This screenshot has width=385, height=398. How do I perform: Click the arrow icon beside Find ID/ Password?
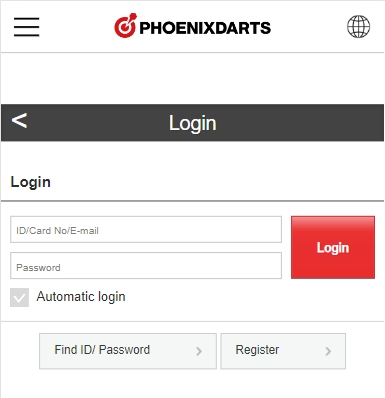[199, 351]
